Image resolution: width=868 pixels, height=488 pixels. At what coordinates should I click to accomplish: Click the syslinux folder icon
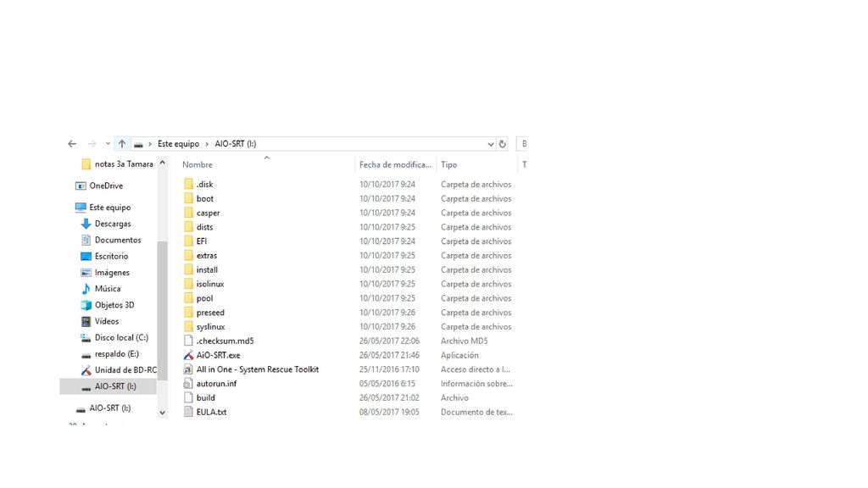[x=189, y=327]
